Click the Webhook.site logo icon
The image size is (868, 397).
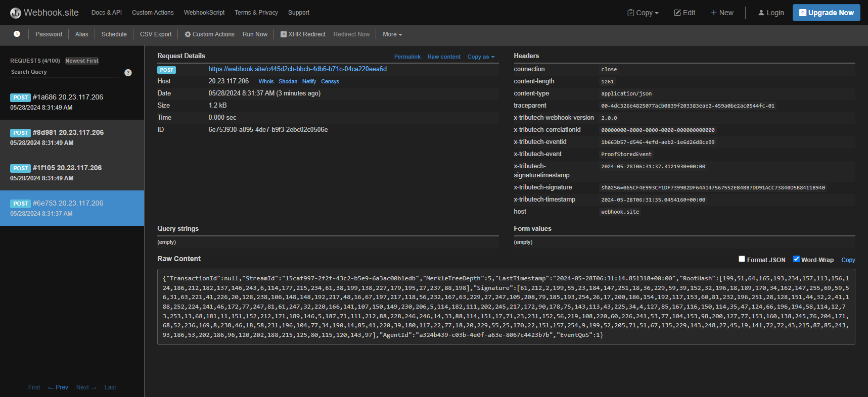tap(16, 13)
